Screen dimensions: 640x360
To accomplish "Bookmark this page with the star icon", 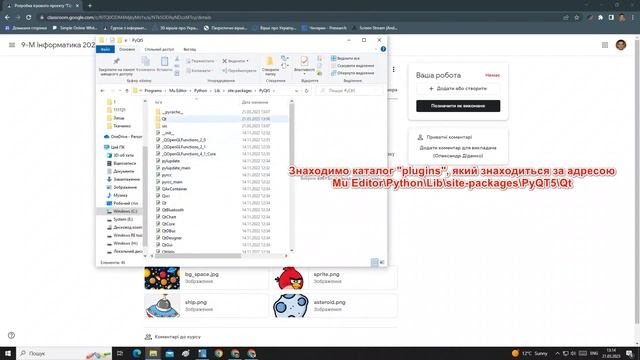I will tap(576, 18).
